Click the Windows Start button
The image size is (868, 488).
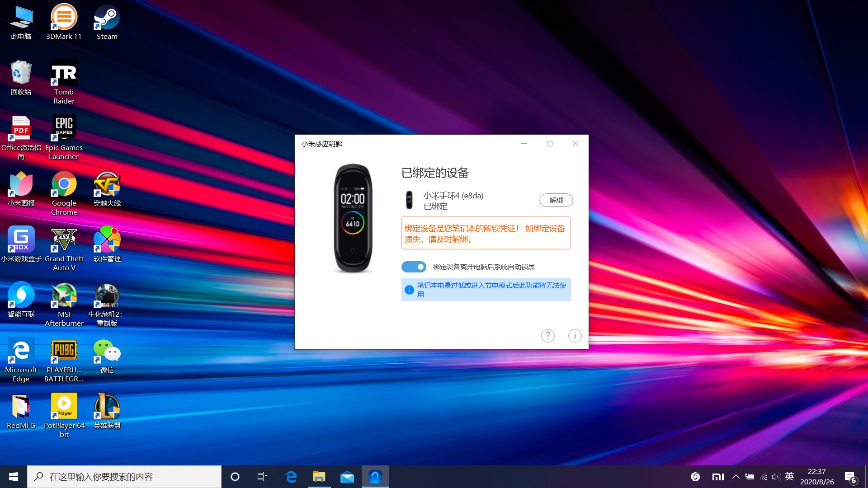tap(14, 477)
